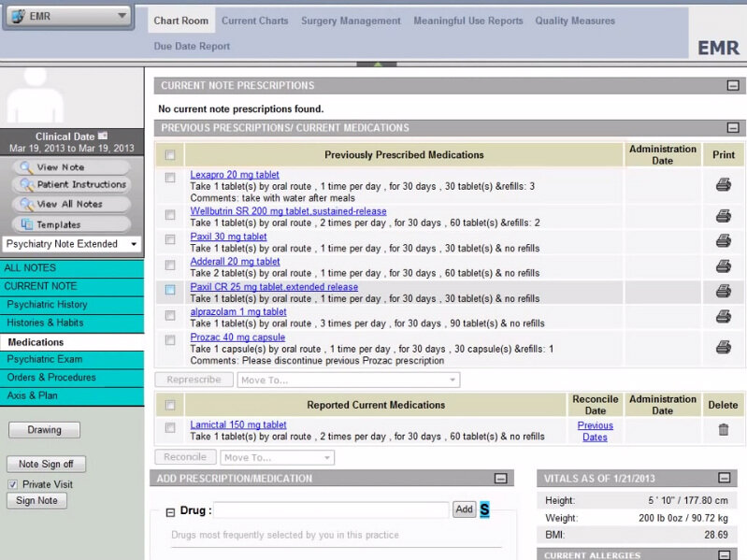Open the Clinical Date calendar icon
This screenshot has width=747, height=560.
(x=103, y=136)
